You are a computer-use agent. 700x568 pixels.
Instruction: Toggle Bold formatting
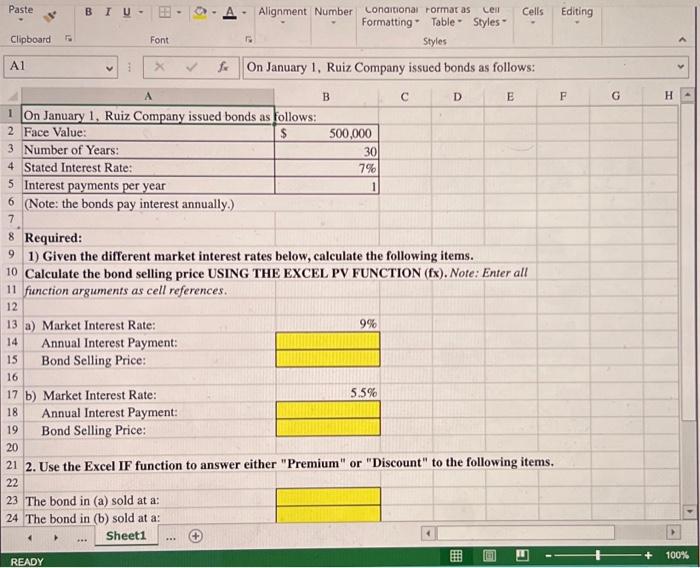(88, 12)
